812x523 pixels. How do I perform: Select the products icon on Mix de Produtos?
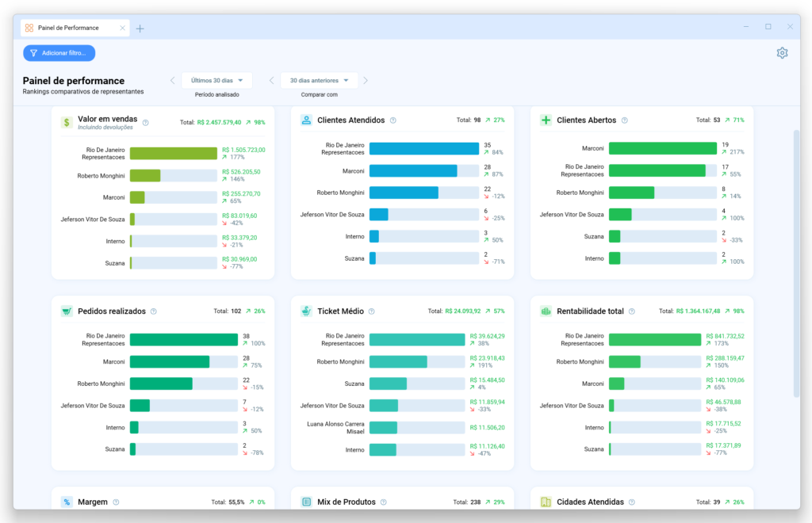(x=306, y=502)
